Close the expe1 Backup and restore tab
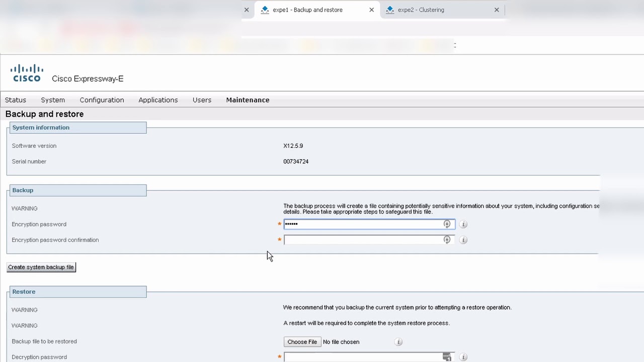 [371, 10]
